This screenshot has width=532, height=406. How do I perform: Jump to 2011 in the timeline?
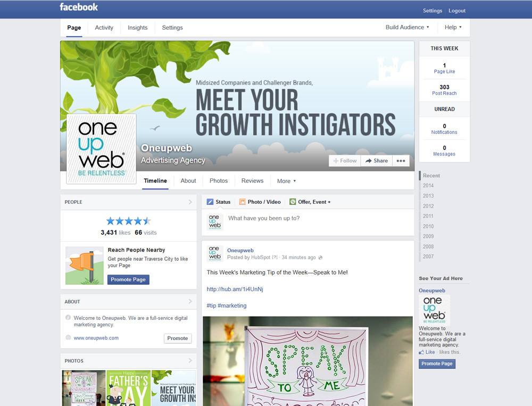pos(428,216)
